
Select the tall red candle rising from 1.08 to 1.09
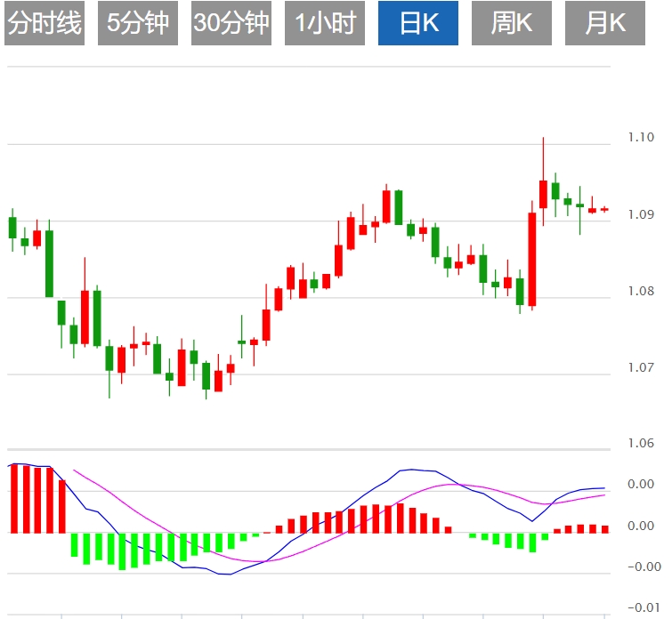[531, 260]
